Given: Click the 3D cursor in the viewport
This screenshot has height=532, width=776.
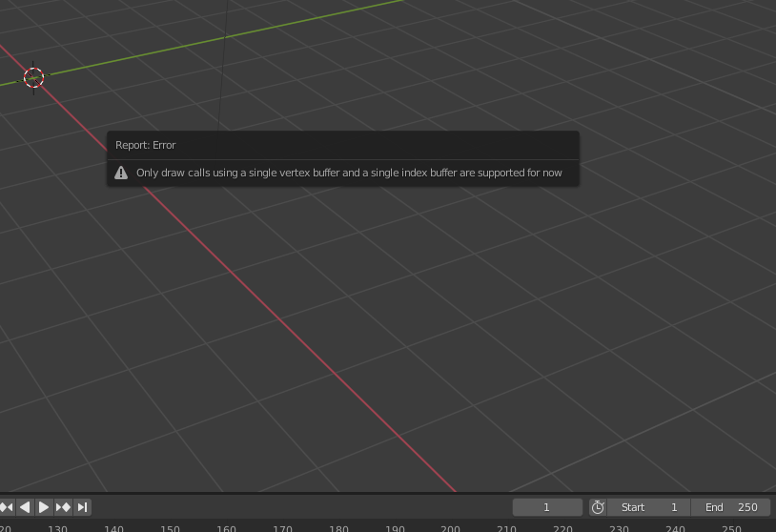Looking at the screenshot, I should click(33, 77).
